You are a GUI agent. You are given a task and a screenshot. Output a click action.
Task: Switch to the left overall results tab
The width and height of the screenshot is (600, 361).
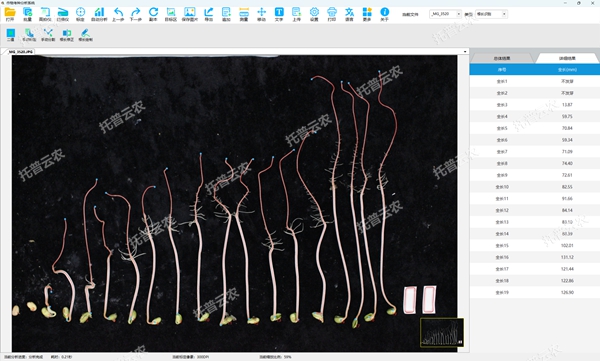tap(502, 58)
